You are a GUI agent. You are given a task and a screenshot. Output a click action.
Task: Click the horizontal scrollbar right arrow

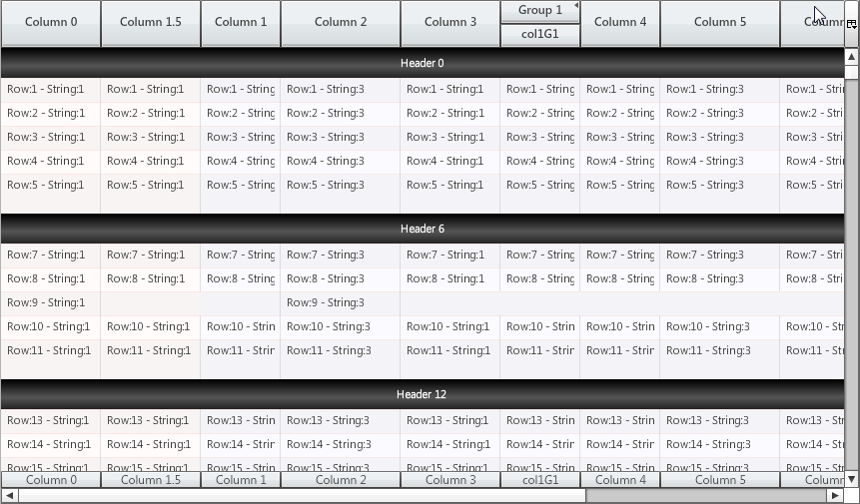[x=835, y=495]
